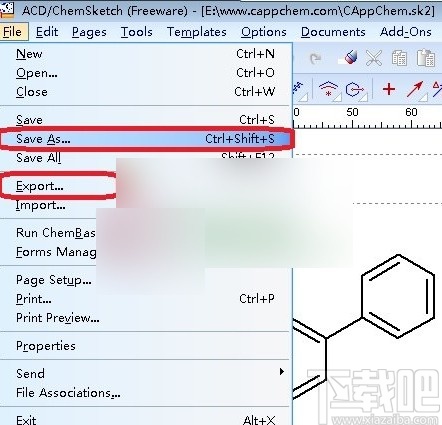The image size is (442, 425).
Task: Click the Redo arrow icon
Action: tap(315, 59)
